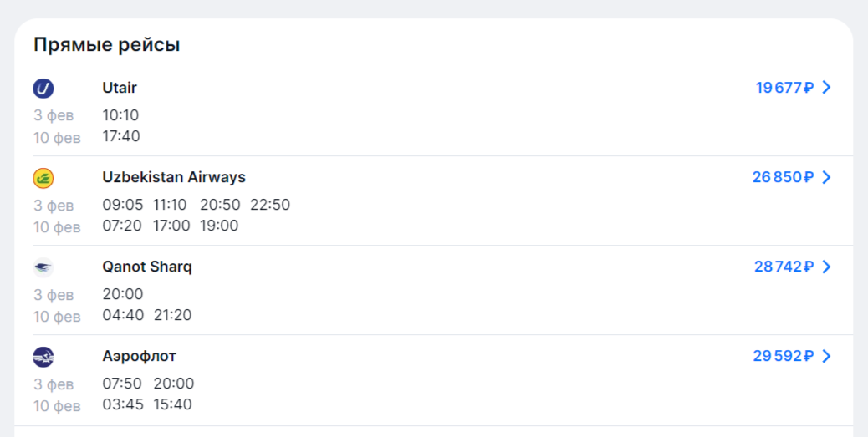Choose Аэрофлот 07:50 departure time
This screenshot has width=868, height=437.
point(122,384)
